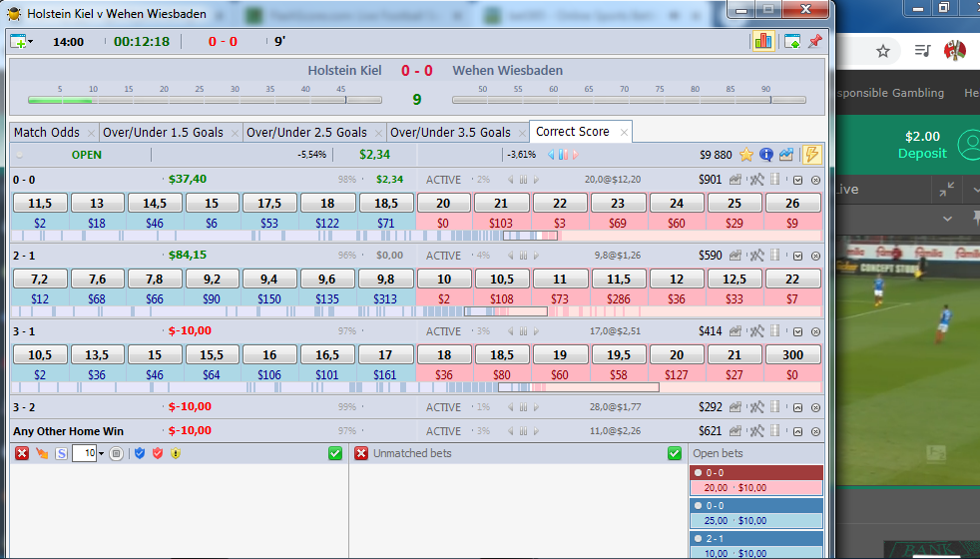
Task: Click the 26 lay odds button in 0 - 0 row
Action: pyautogui.click(x=792, y=204)
